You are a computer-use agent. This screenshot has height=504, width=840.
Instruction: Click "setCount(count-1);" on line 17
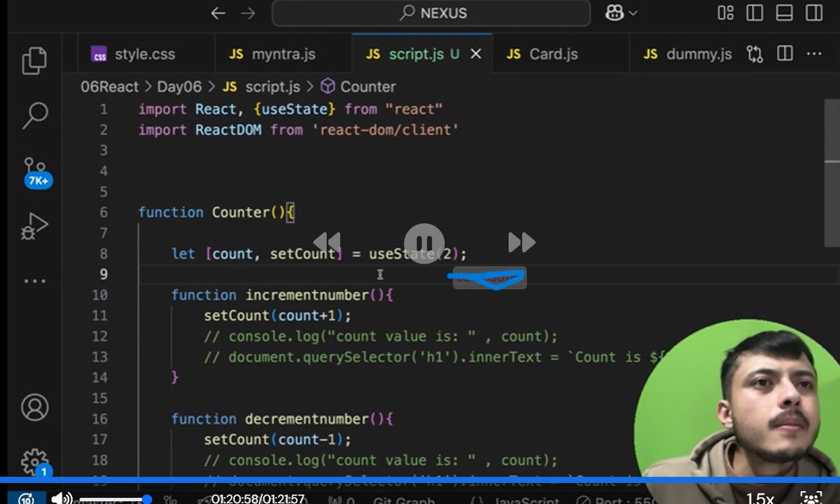tap(278, 440)
